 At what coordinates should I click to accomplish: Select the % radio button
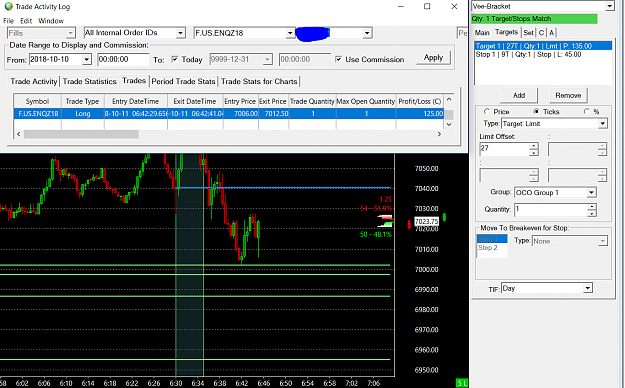(586, 112)
